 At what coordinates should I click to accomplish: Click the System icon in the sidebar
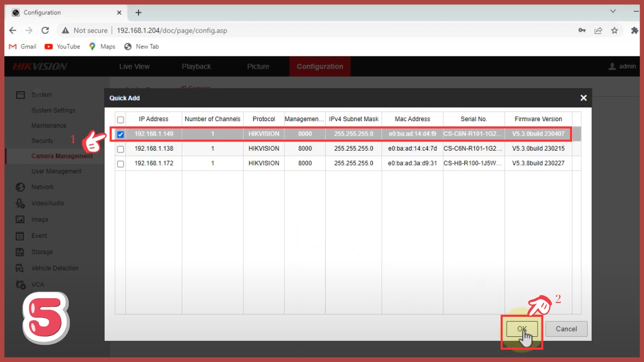tap(20, 95)
